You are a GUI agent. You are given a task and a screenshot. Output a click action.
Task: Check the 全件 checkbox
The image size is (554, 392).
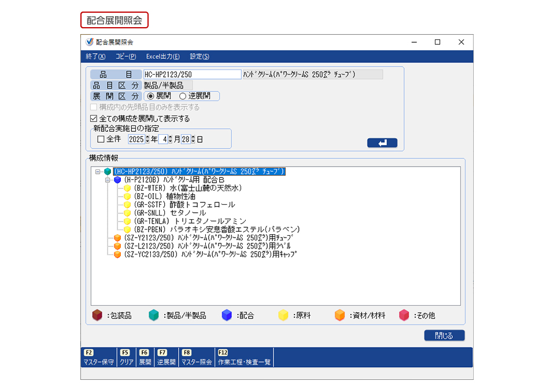(100, 138)
